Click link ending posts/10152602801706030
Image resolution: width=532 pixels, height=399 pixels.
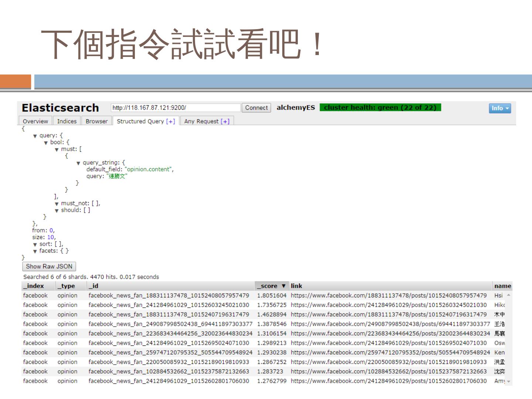tap(389, 381)
